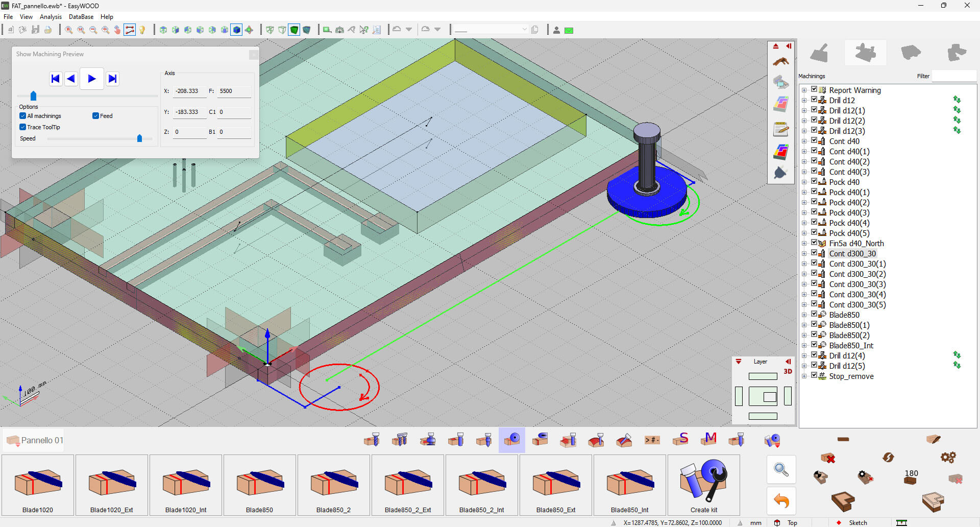Viewport: 980px width, 527px height.
Task: Expand the Stop_remove tree node
Action: tap(804, 376)
